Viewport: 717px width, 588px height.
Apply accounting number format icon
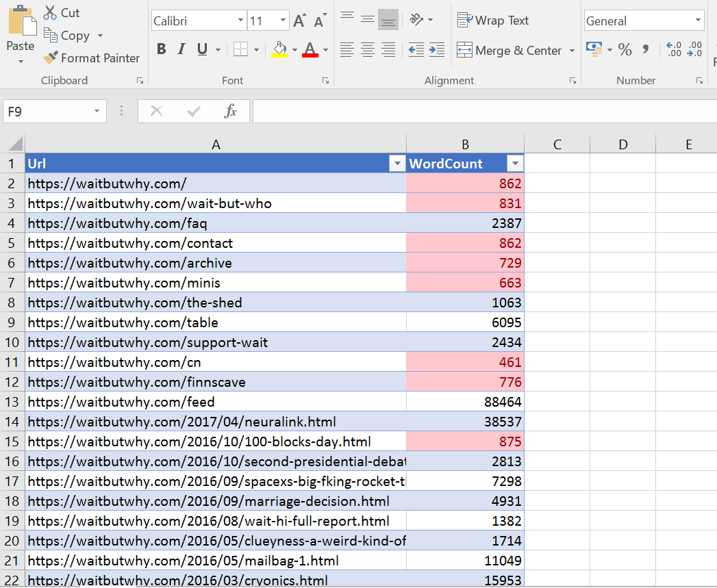pyautogui.click(x=594, y=49)
